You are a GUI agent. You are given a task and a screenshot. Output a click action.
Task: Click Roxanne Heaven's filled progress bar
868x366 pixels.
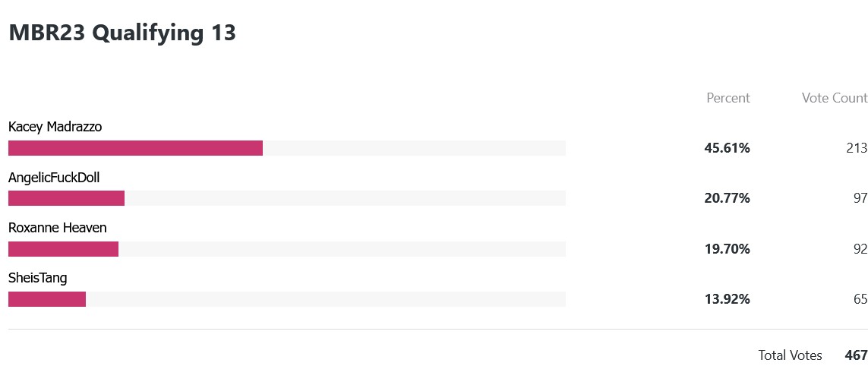pos(63,249)
